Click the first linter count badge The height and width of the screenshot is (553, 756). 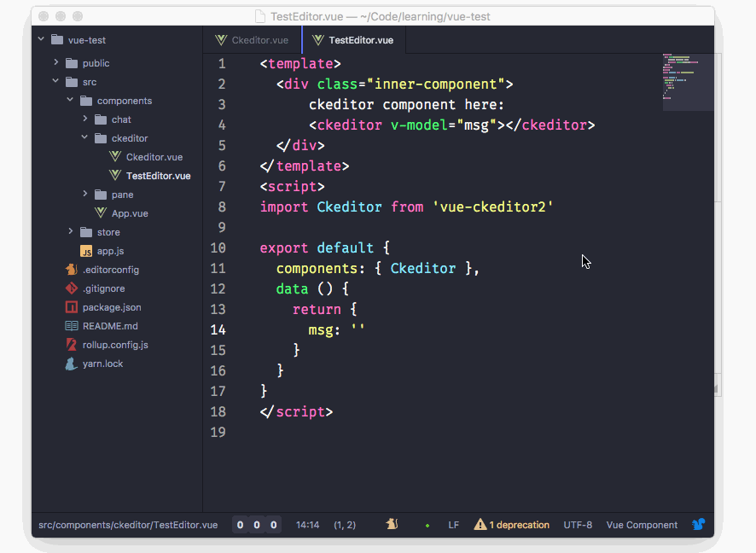click(x=240, y=525)
